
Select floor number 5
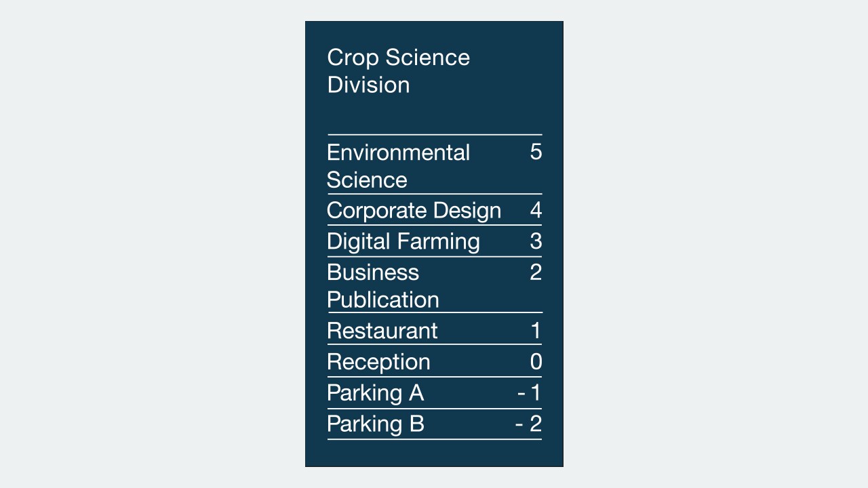[536, 152]
